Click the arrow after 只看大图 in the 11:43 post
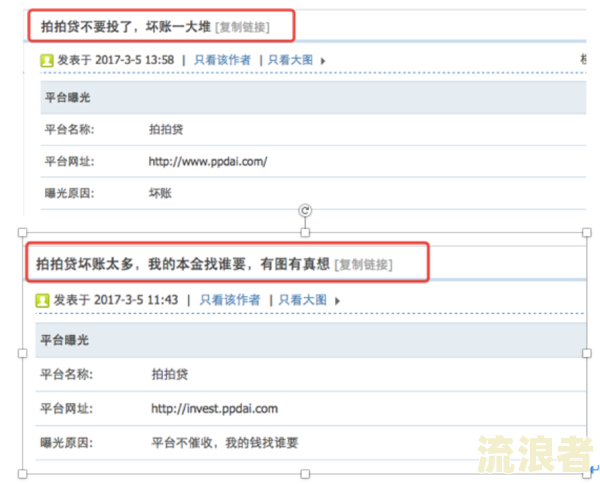The image size is (600, 484). click(337, 301)
